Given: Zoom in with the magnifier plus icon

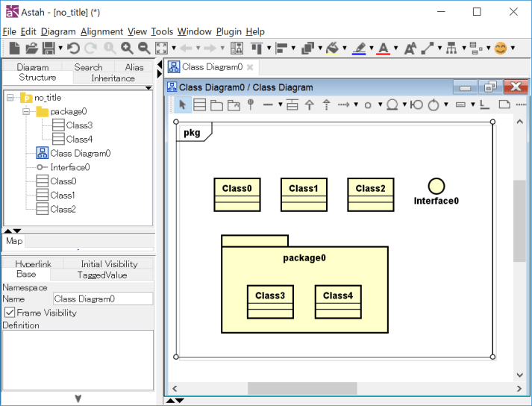Looking at the screenshot, I should (127, 49).
